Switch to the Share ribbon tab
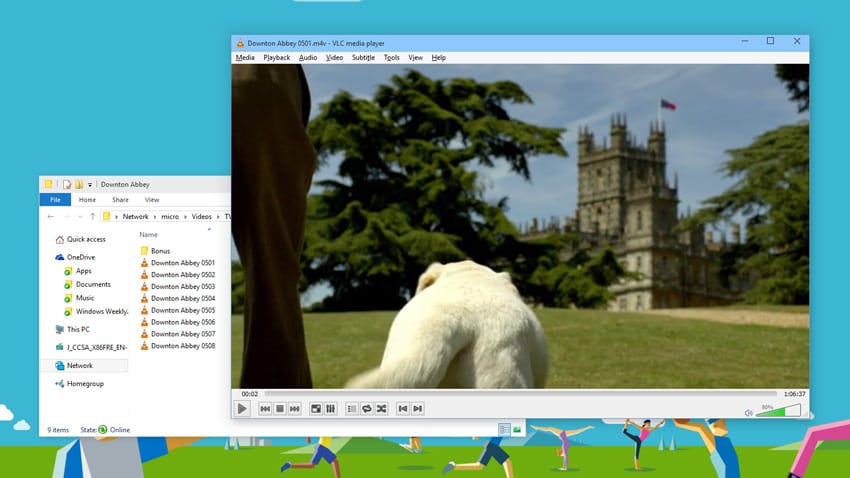 tap(120, 200)
